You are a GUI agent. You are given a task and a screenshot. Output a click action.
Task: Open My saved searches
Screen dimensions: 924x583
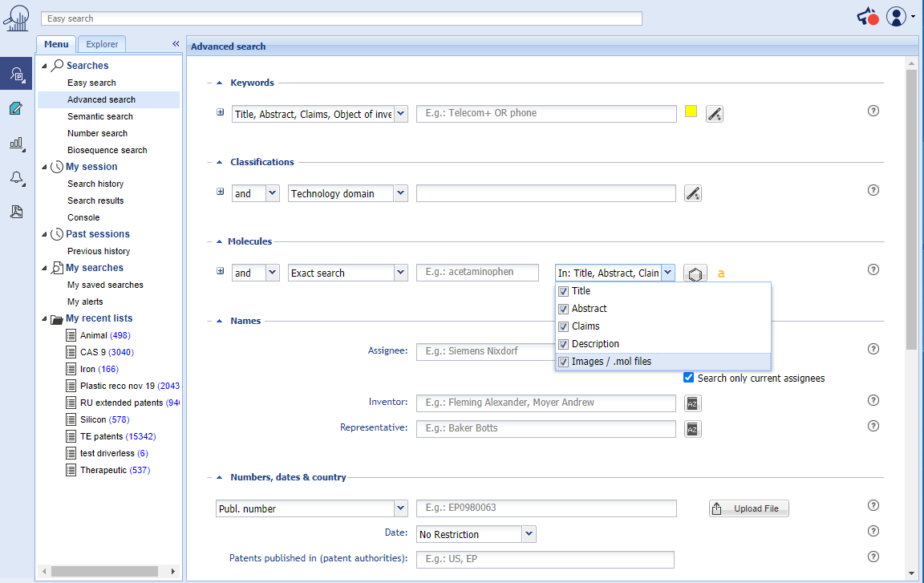106,285
